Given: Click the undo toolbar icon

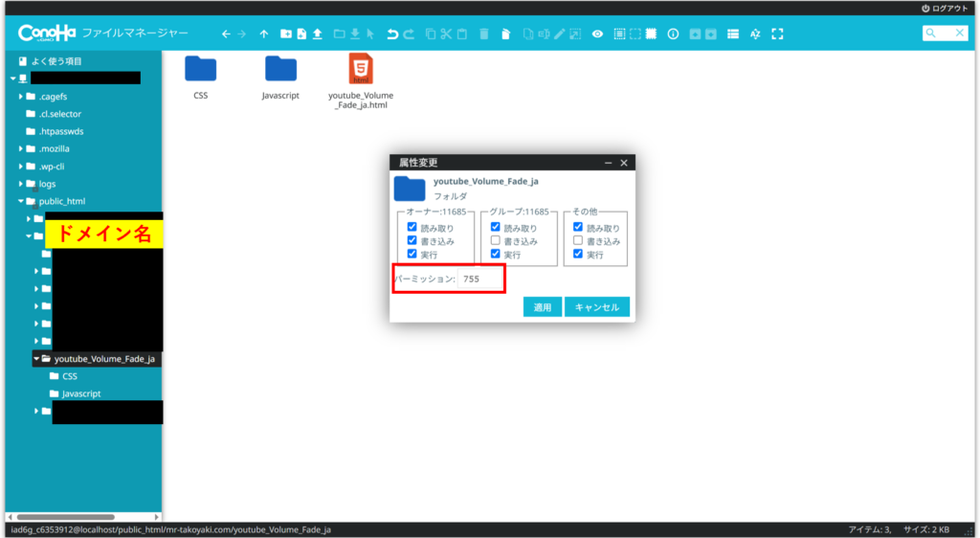Looking at the screenshot, I should click(391, 34).
